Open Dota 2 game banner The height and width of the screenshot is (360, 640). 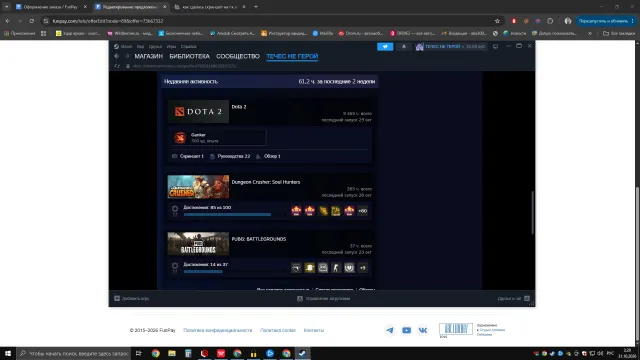point(198,111)
